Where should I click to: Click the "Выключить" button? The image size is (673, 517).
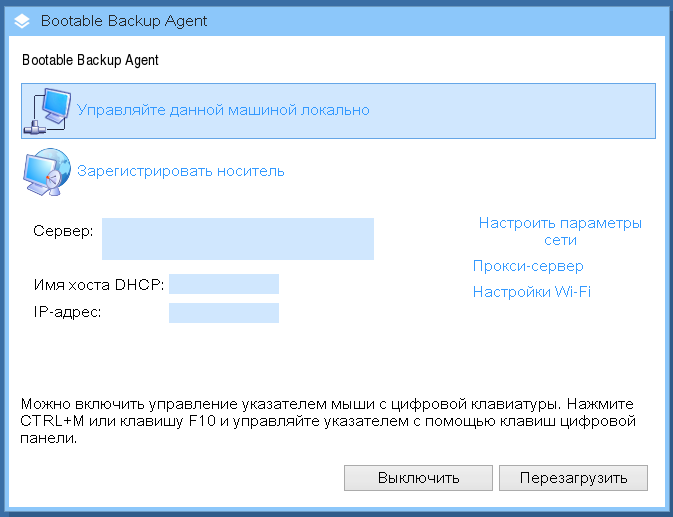pyautogui.click(x=418, y=478)
